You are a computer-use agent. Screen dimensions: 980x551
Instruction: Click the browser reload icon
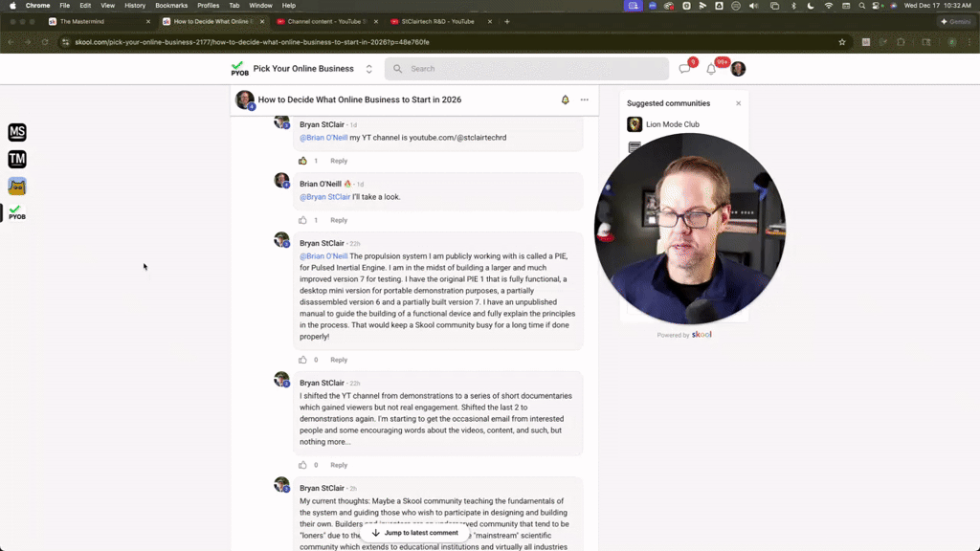(45, 42)
